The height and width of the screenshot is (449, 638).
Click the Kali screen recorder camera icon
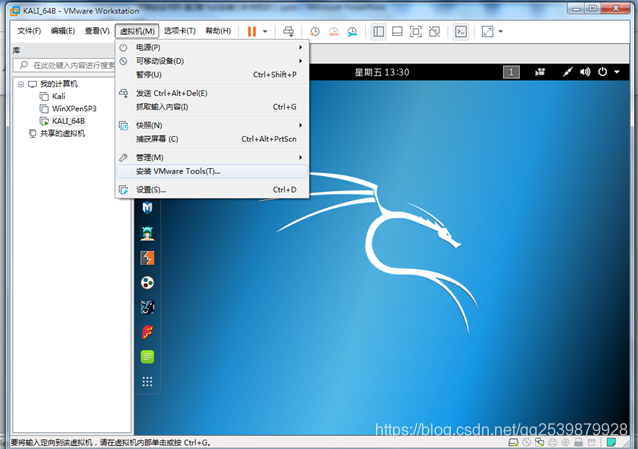coord(540,72)
